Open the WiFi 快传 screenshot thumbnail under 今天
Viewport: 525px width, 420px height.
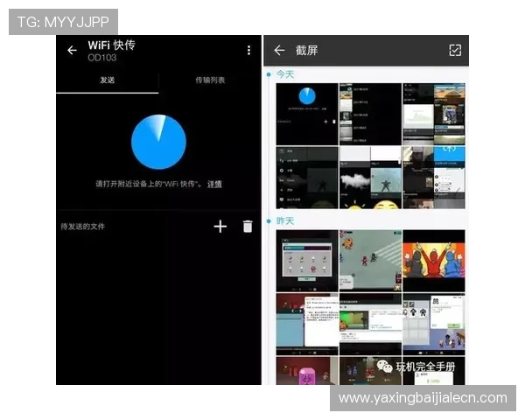coord(306,113)
